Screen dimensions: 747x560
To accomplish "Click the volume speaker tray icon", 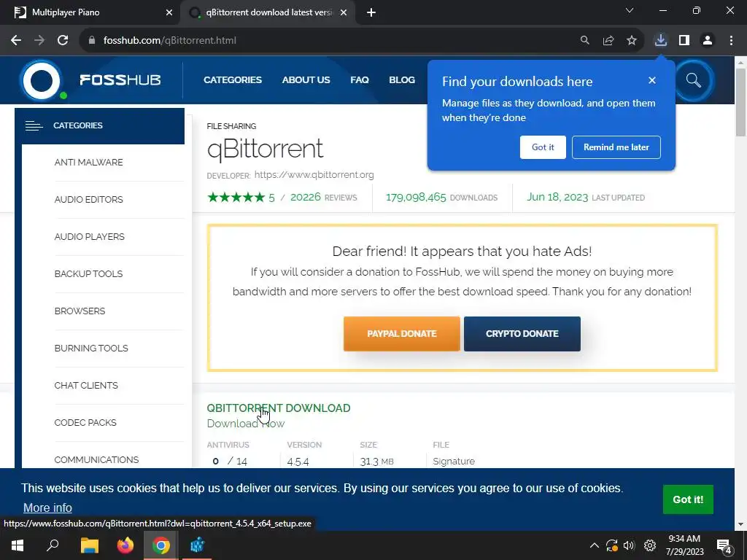I will 630,545.
